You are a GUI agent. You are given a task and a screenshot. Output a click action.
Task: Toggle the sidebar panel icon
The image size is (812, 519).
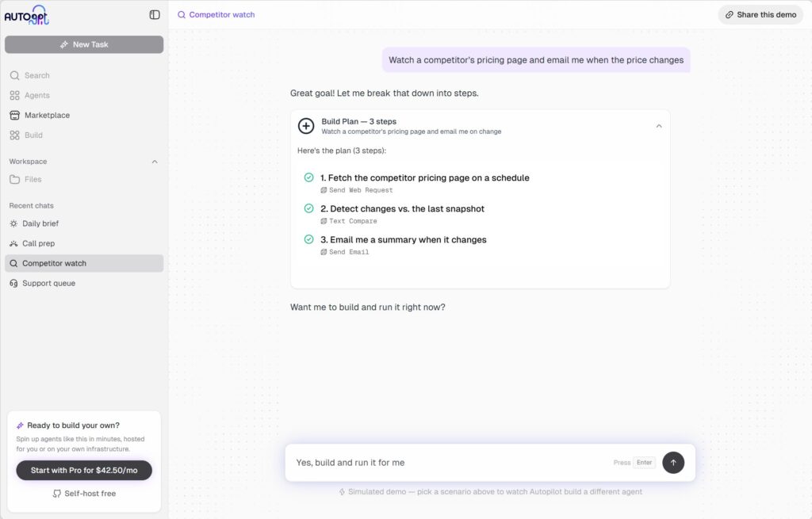tap(155, 14)
